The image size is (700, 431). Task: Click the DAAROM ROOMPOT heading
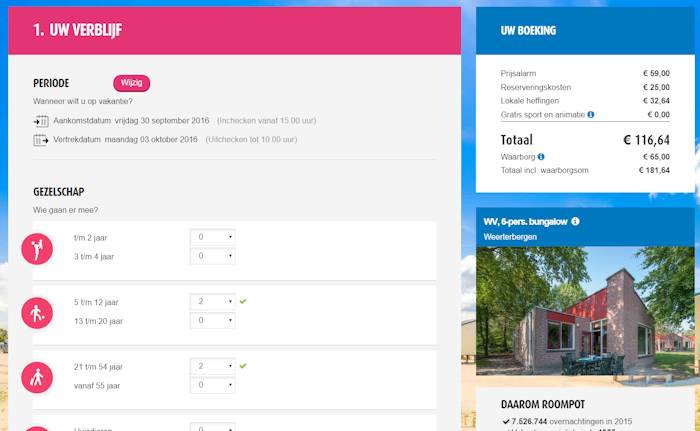pyautogui.click(x=543, y=405)
